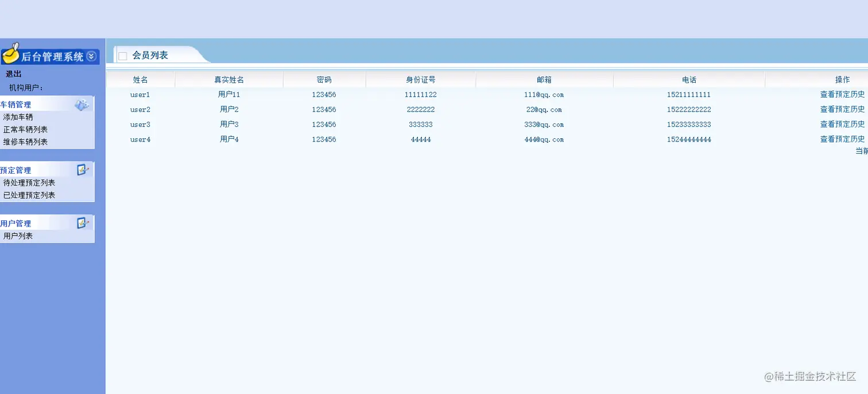The height and width of the screenshot is (394, 868).
Task: Click email 333@qq.com
Action: pyautogui.click(x=544, y=124)
